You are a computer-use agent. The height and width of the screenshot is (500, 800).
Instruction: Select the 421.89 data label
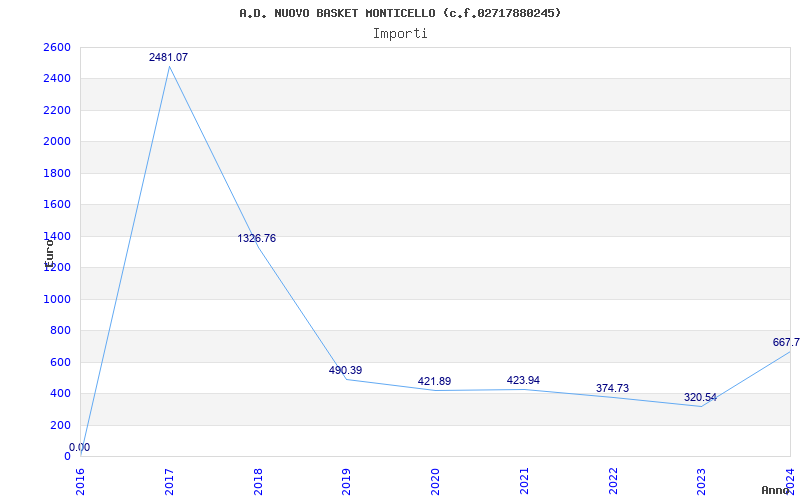[x=434, y=381]
